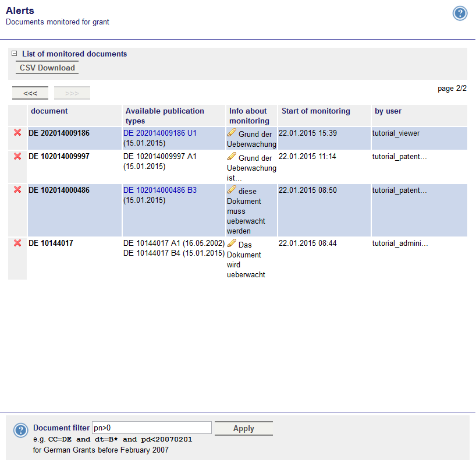476x466 pixels.
Task: Open the DE 102014000486 B3 link
Action: click(x=160, y=190)
